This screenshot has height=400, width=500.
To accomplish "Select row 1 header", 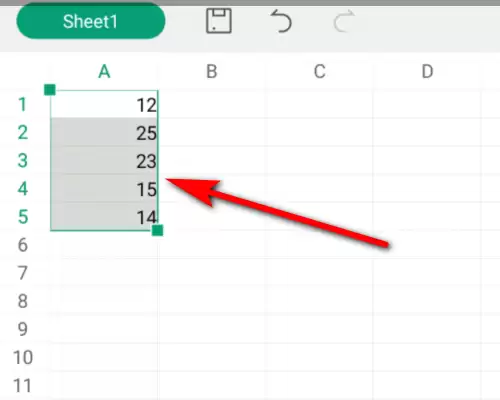I will [22, 104].
